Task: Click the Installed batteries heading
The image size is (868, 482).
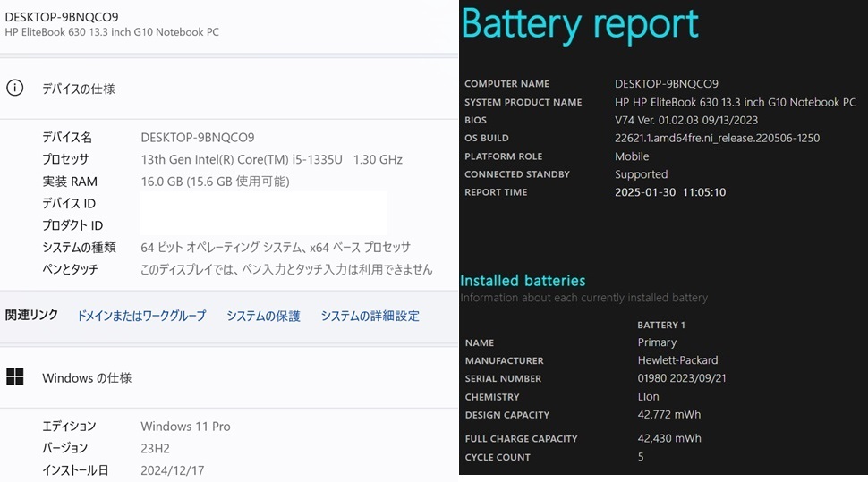Action: (x=523, y=281)
